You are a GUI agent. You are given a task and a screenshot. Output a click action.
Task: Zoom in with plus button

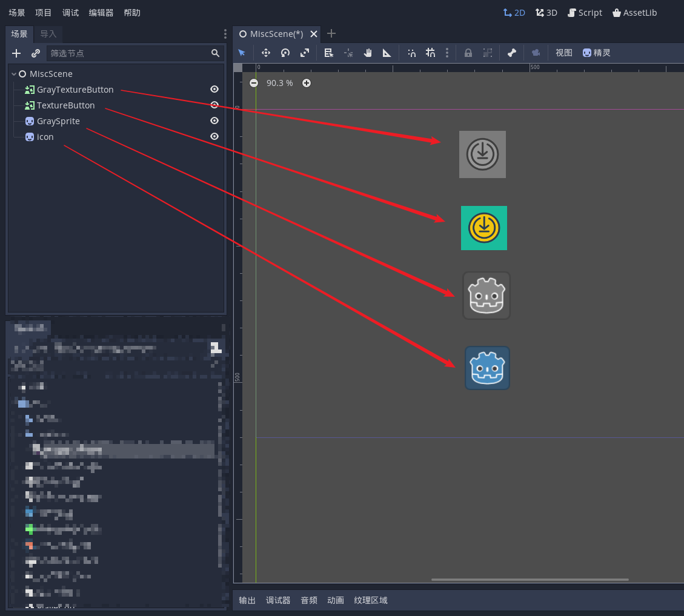click(x=307, y=83)
